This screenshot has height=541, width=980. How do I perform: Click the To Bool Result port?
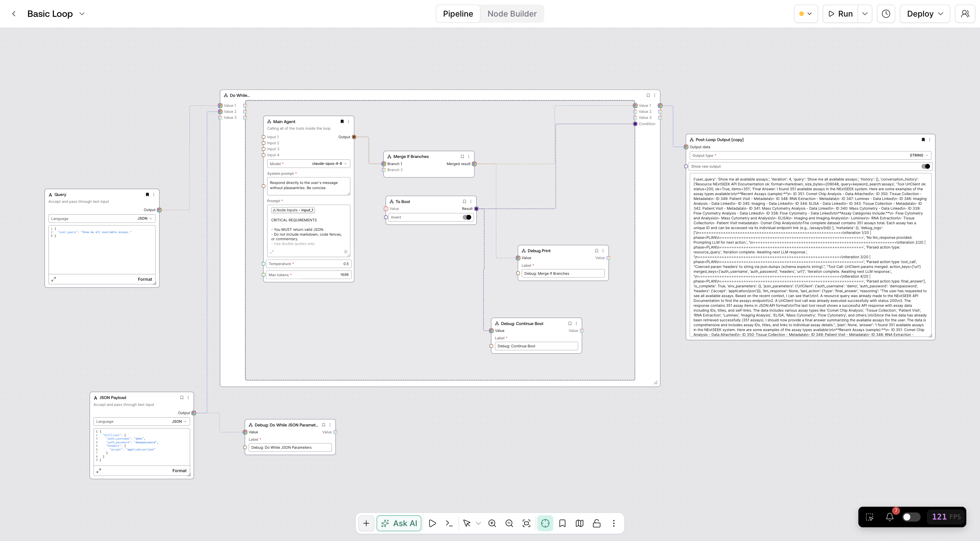476,209
